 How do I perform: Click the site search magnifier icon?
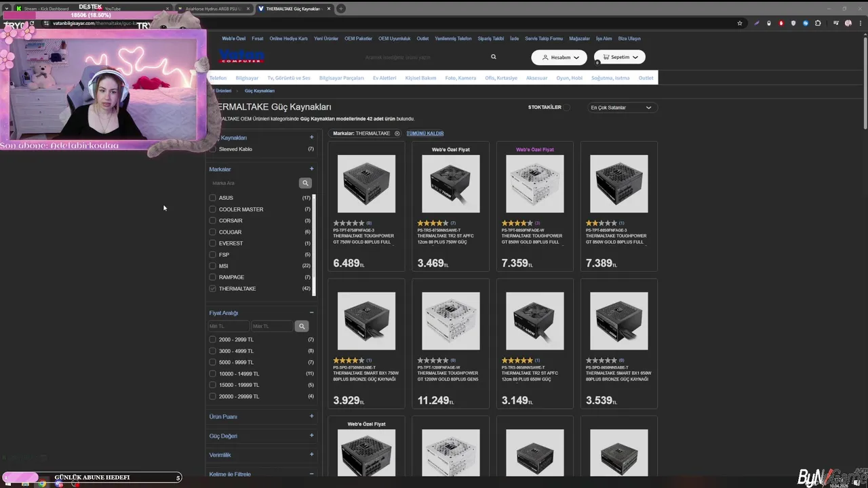point(494,57)
